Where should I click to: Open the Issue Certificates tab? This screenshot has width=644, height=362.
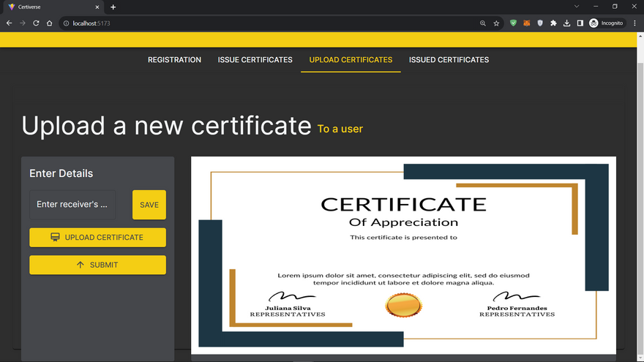pos(255,60)
